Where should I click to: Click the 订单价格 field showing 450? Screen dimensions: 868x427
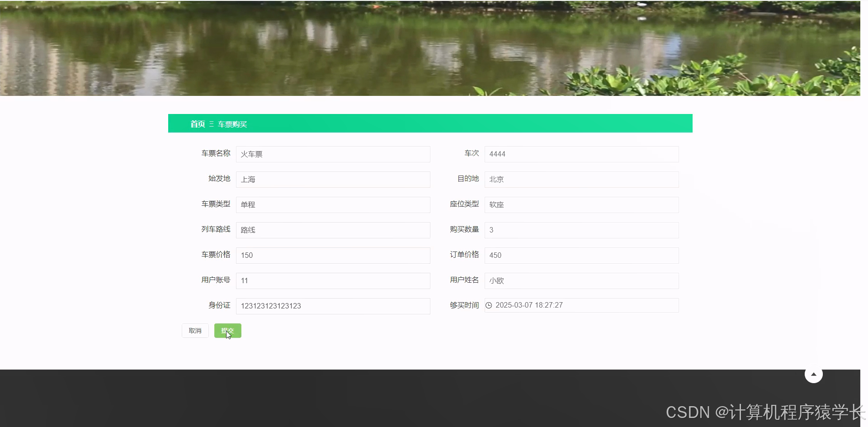(581, 256)
